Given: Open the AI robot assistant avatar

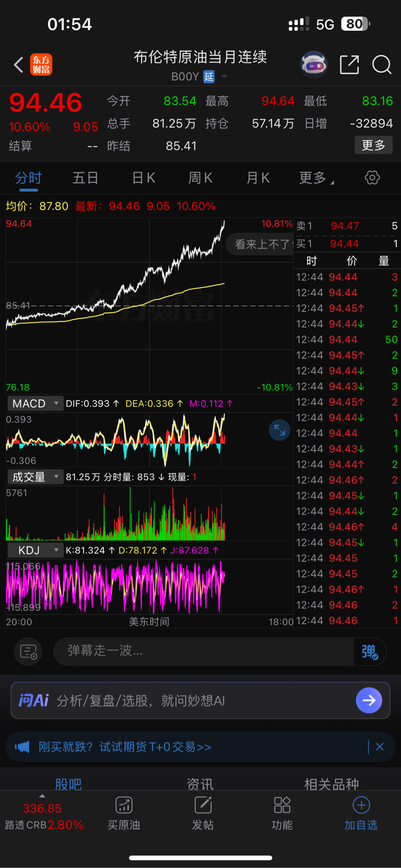Looking at the screenshot, I should click(x=314, y=65).
